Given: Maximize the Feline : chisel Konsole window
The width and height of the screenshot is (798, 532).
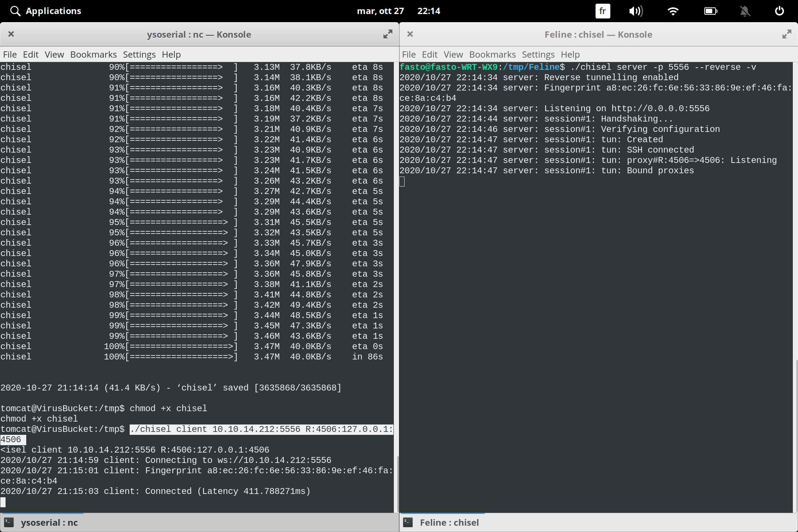Looking at the screenshot, I should pos(786,34).
